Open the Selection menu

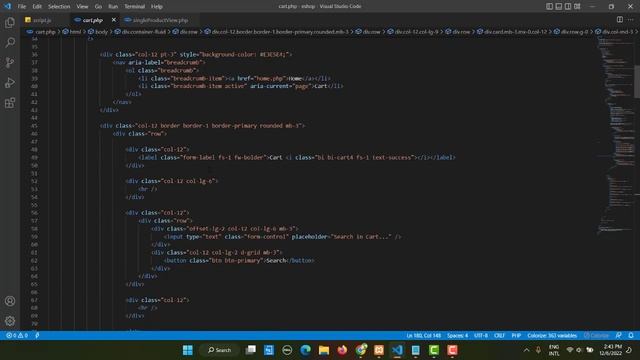click(59, 7)
